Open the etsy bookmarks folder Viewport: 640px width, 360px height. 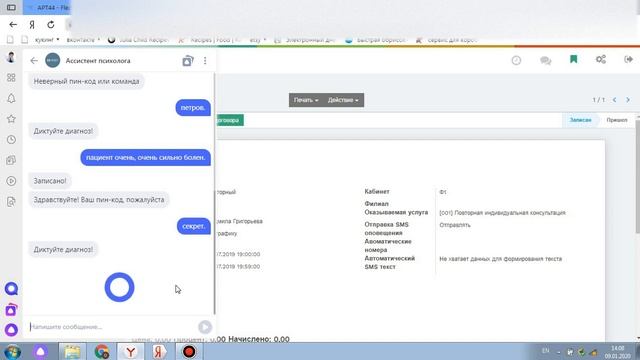coord(258,40)
